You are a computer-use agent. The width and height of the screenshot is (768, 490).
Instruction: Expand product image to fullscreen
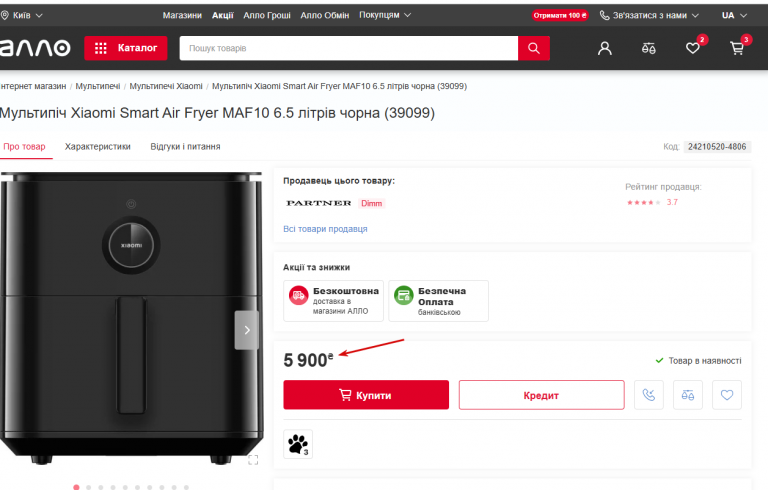pos(253,460)
